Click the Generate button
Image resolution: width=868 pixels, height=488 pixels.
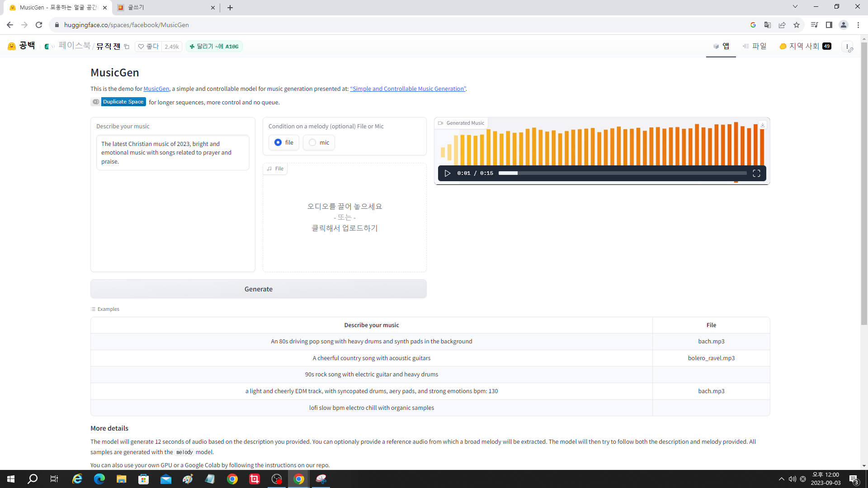pos(258,289)
